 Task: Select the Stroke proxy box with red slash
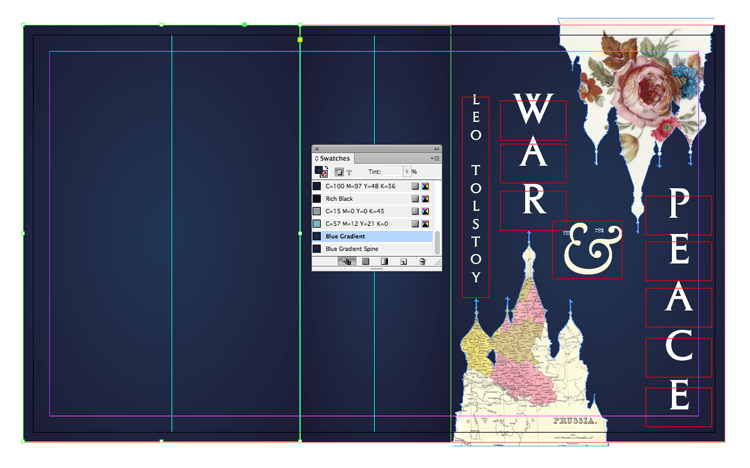pyautogui.click(x=324, y=174)
